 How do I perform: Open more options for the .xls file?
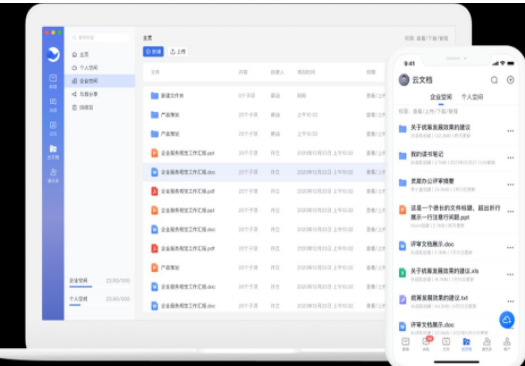(x=510, y=275)
